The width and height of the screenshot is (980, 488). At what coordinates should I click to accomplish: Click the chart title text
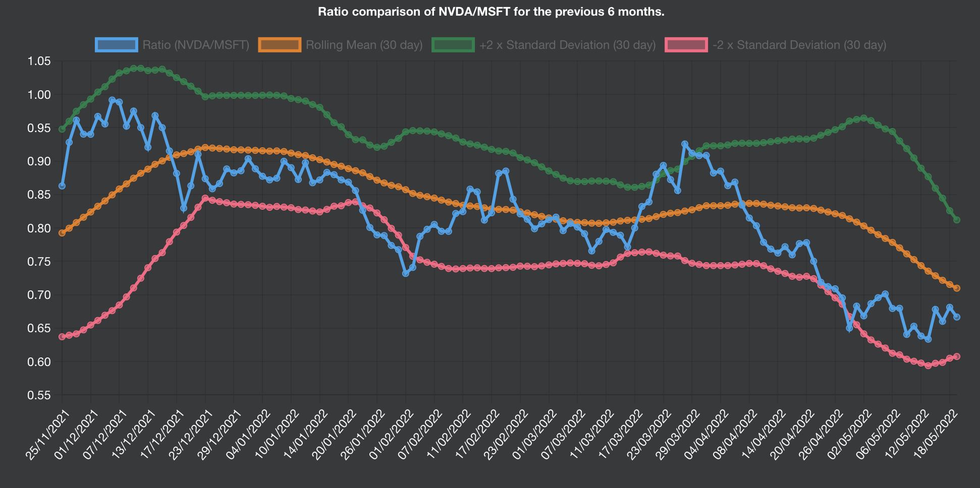pyautogui.click(x=490, y=11)
